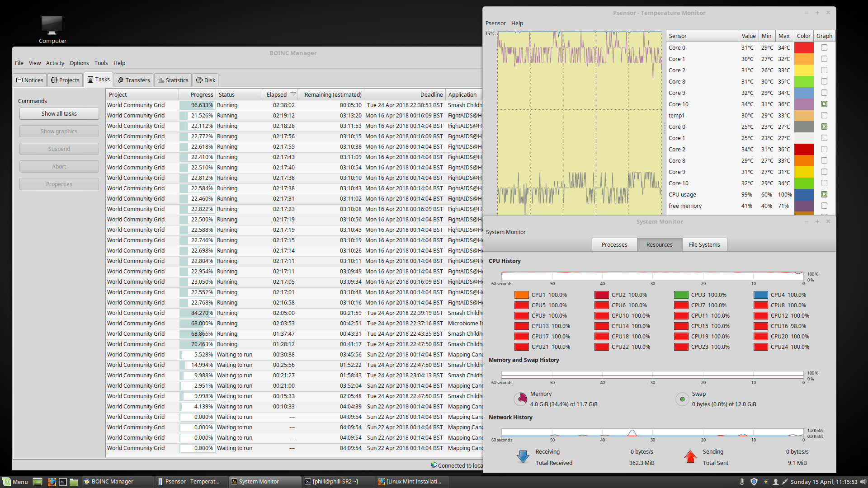Change the CPU1 orange color swatch
Viewport: 868px width, 488px height.
pyautogui.click(x=521, y=295)
